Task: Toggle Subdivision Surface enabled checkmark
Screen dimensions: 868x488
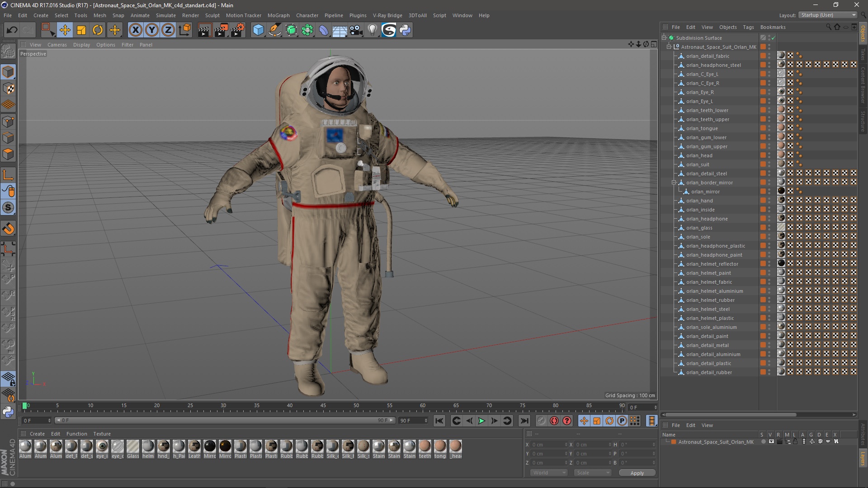Action: [773, 38]
